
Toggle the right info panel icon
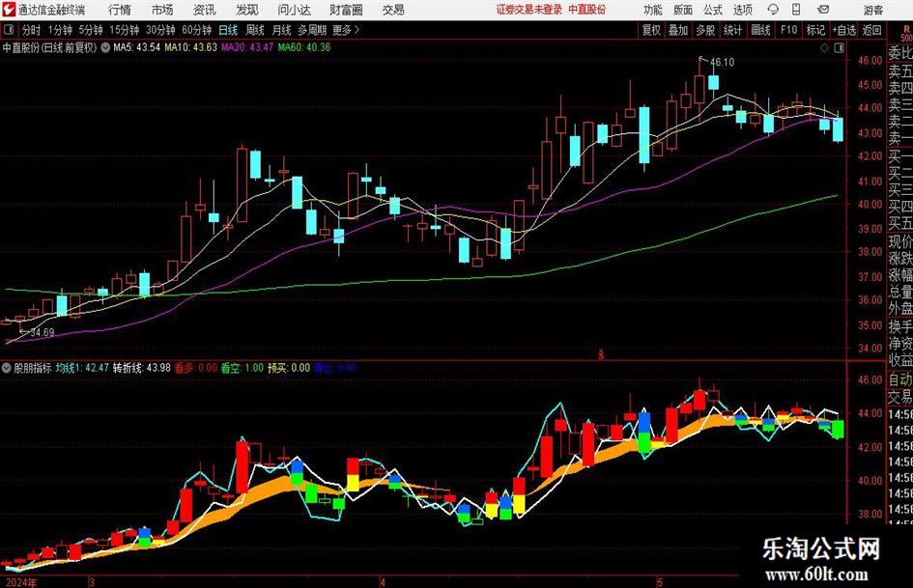tap(839, 48)
